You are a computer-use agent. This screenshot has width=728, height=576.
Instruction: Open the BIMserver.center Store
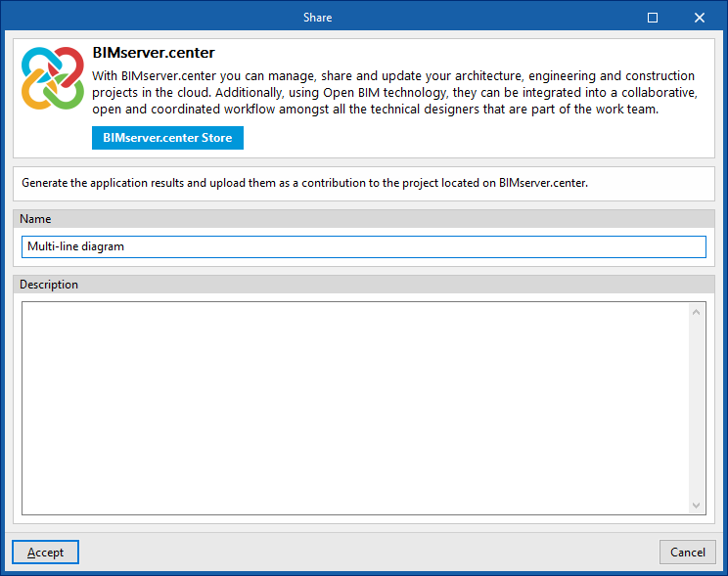coord(167,138)
